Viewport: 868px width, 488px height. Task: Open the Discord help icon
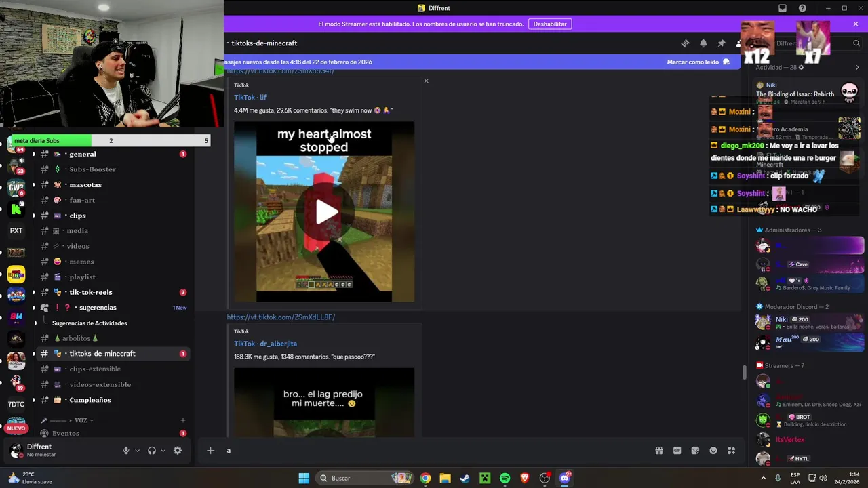pyautogui.click(x=803, y=8)
